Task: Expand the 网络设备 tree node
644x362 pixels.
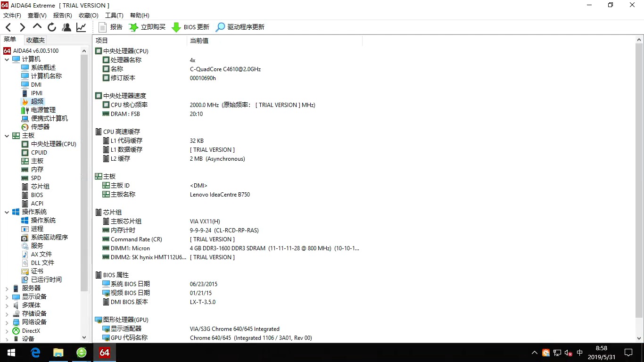Action: 7,322
